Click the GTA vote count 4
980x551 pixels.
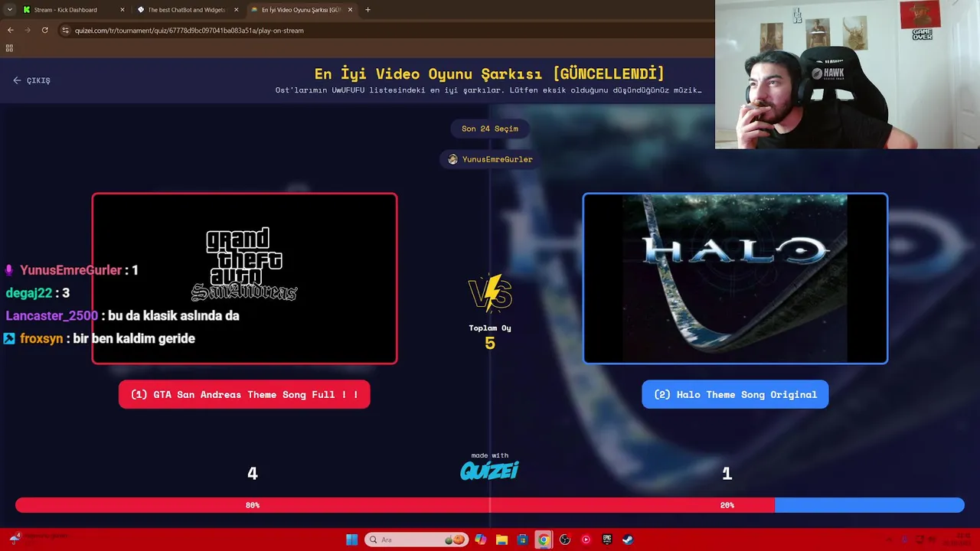(253, 474)
